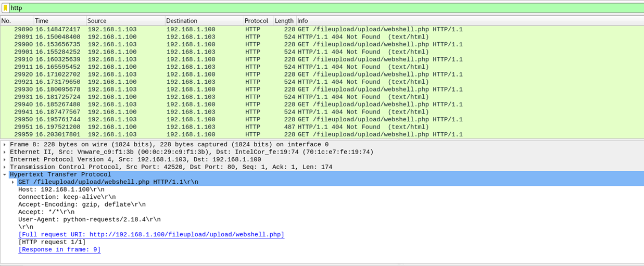Jump to Response in frame 9 link
This screenshot has width=644, height=266.
click(x=59, y=250)
